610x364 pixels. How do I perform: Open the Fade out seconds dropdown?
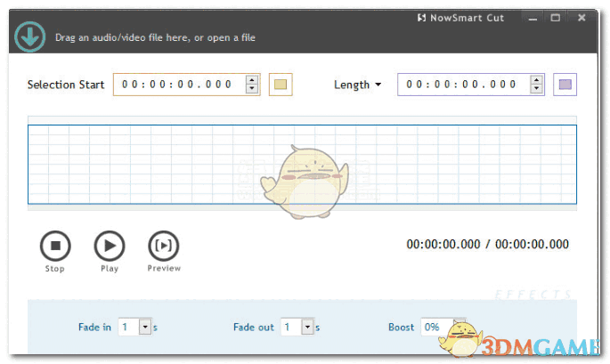pyautogui.click(x=307, y=327)
